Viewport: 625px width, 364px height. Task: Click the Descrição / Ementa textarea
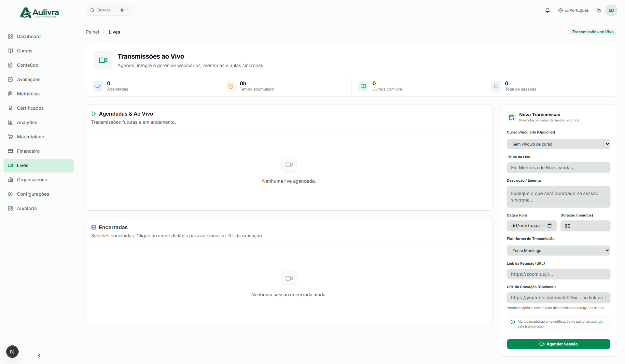point(559,197)
